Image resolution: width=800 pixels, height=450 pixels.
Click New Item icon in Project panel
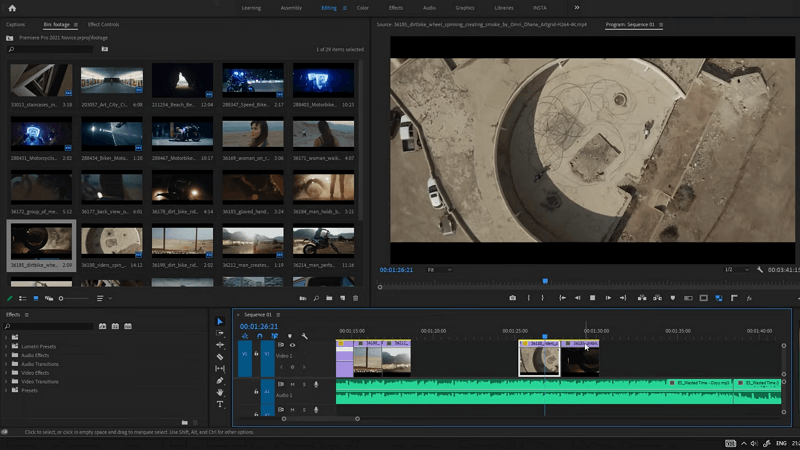[342, 298]
